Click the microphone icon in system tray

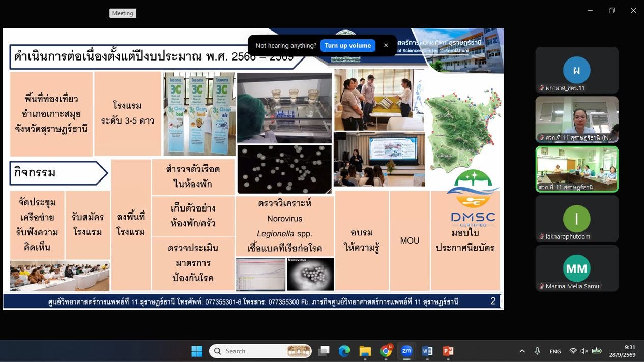click(x=537, y=351)
